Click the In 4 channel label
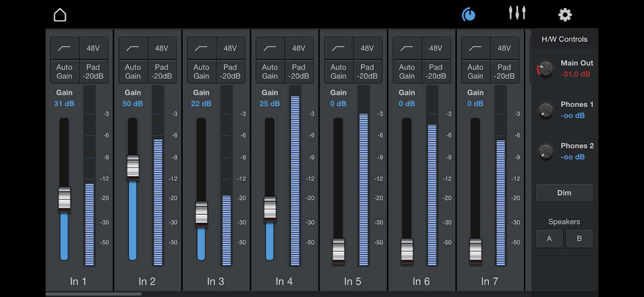Screen dimensions: 644x297 click(x=284, y=281)
